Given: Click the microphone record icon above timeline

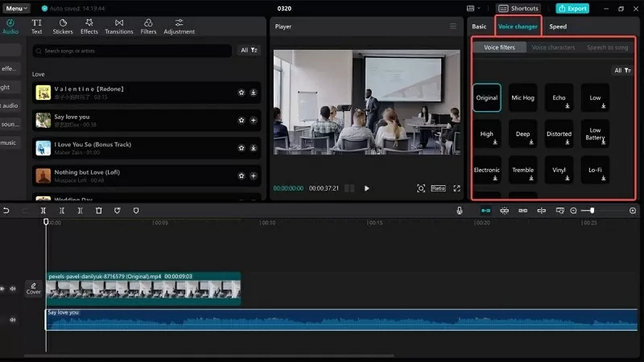Looking at the screenshot, I should coord(460,211).
